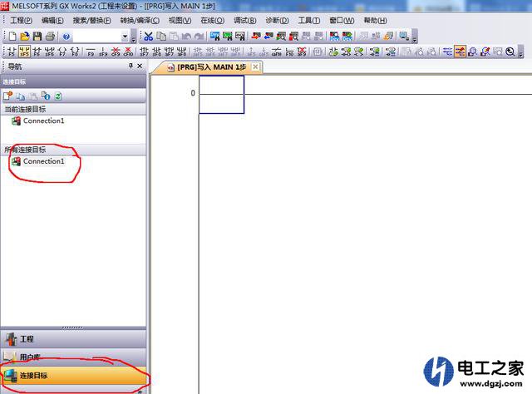Select the ladder editor cursor cell
Image resolution: width=532 pixels, height=394 pixels.
coord(221,95)
